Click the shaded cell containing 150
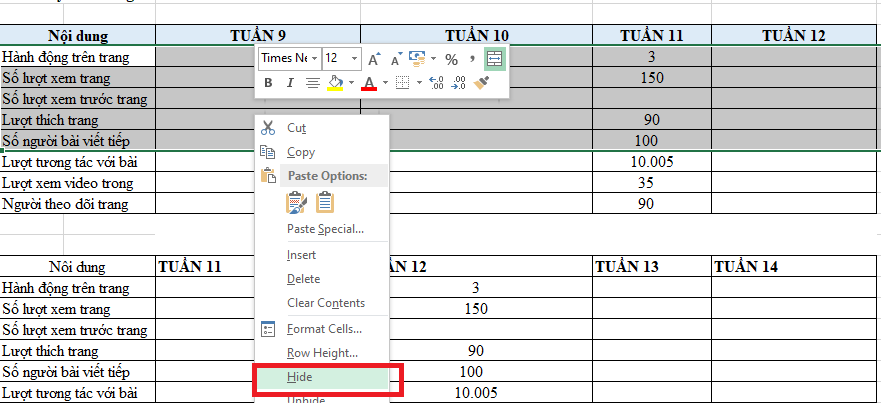This screenshot has width=881, height=403. [x=652, y=78]
